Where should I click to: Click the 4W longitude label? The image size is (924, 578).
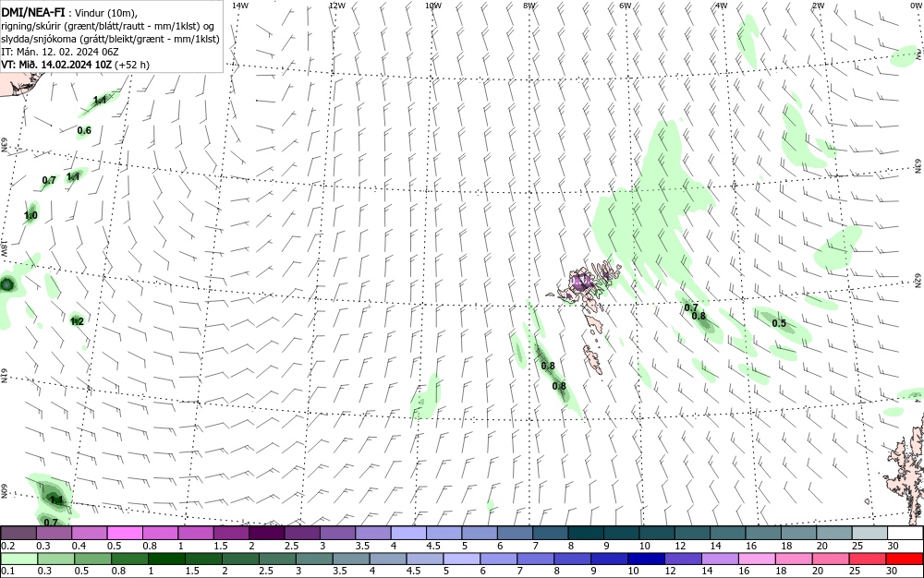click(722, 6)
